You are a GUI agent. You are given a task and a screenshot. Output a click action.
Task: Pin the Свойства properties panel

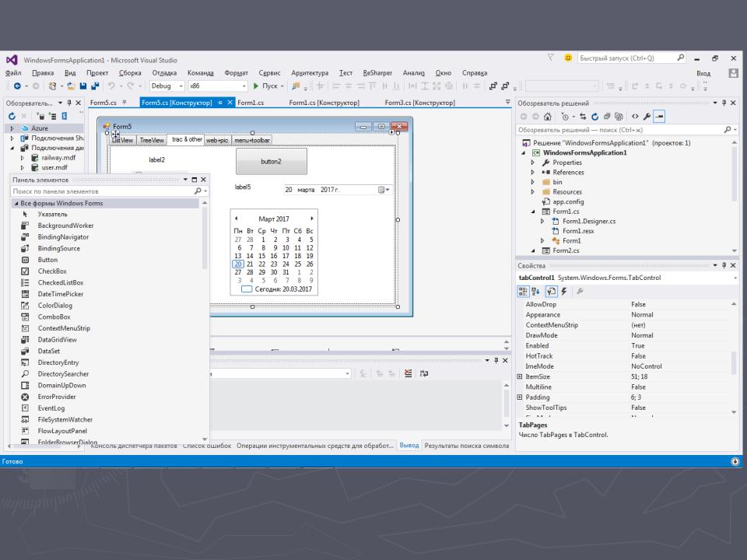[x=724, y=265]
